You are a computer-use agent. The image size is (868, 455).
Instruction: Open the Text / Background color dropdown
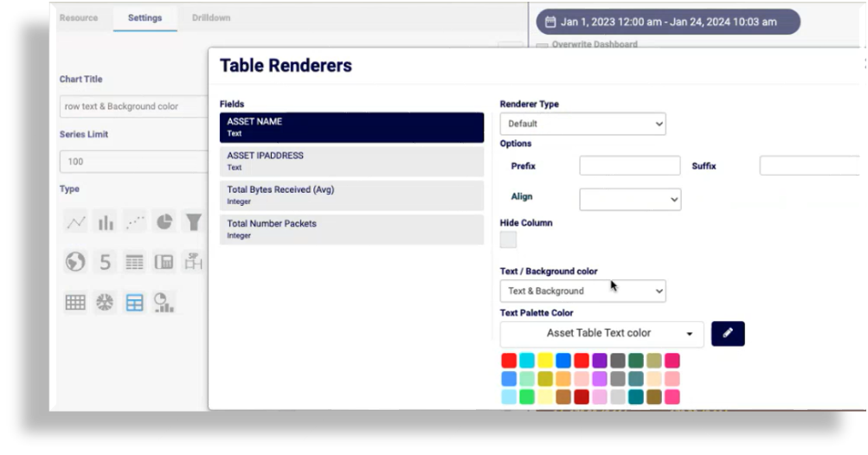583,292
